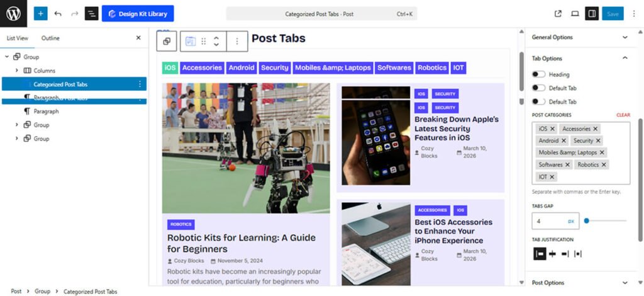The width and height of the screenshot is (644, 296).
Task: Toggle the first Default Tab switch
Action: 538,88
